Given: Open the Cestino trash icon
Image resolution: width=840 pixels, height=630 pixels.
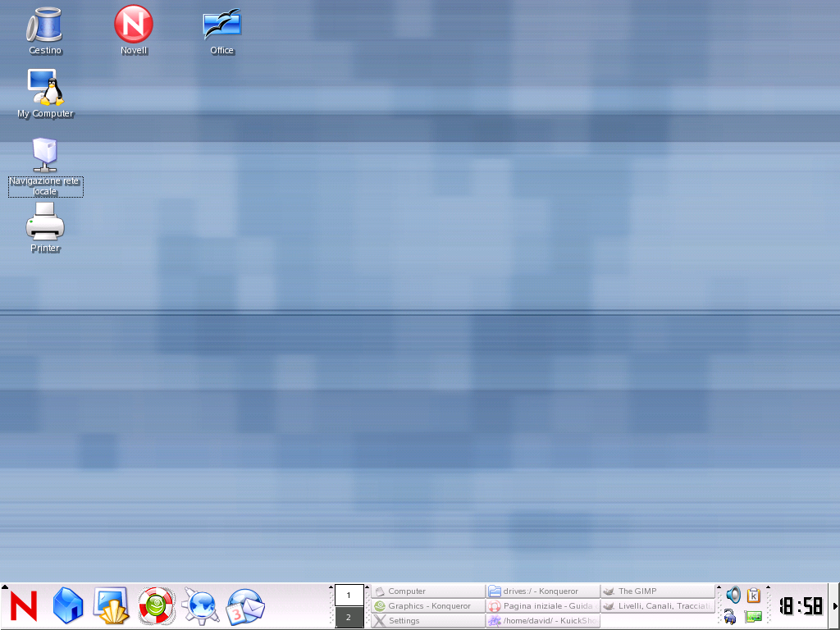Looking at the screenshot, I should 45,25.
